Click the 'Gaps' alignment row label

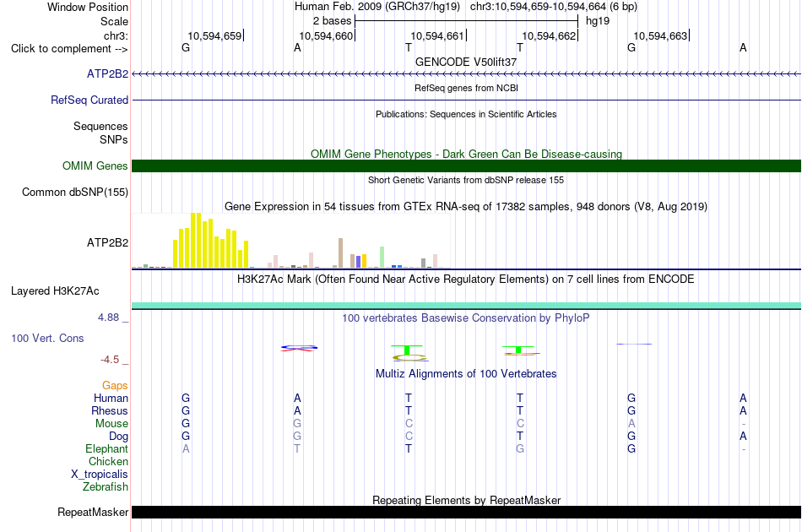(115, 386)
